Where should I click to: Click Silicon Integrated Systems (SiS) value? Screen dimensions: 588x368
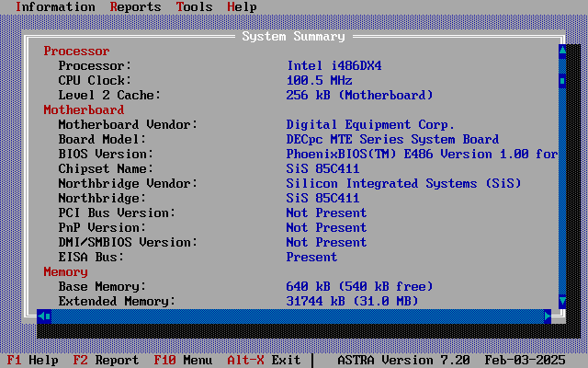(404, 183)
